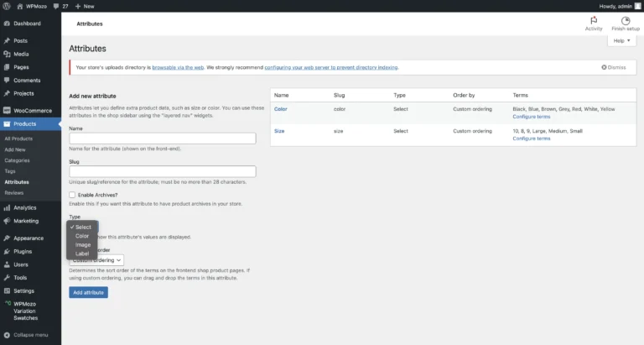Open the WPMozo site home icon
Image resolution: width=644 pixels, height=345 pixels.
pos(20,6)
